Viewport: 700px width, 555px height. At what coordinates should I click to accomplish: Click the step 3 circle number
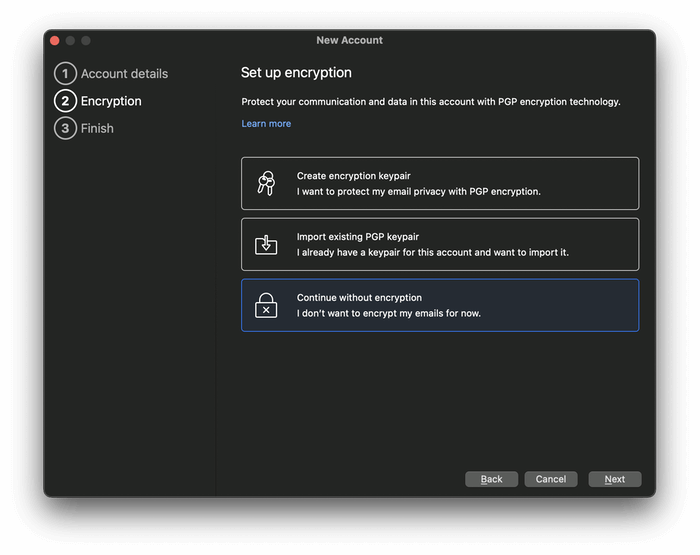tap(65, 128)
